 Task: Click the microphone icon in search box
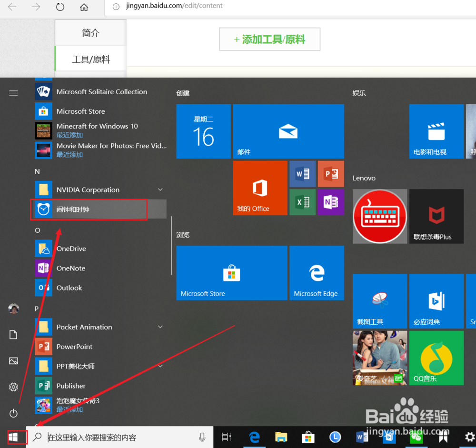tap(202, 438)
